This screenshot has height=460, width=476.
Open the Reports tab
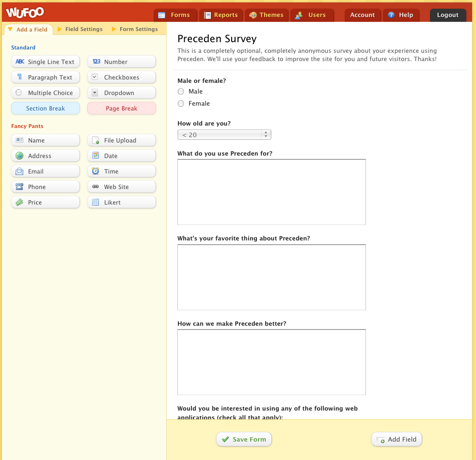(x=221, y=15)
